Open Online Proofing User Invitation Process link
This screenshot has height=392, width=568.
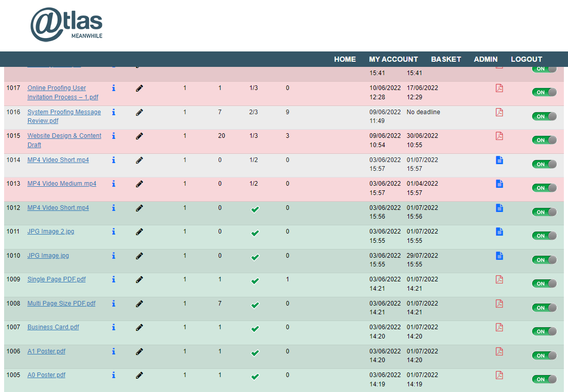63,93
